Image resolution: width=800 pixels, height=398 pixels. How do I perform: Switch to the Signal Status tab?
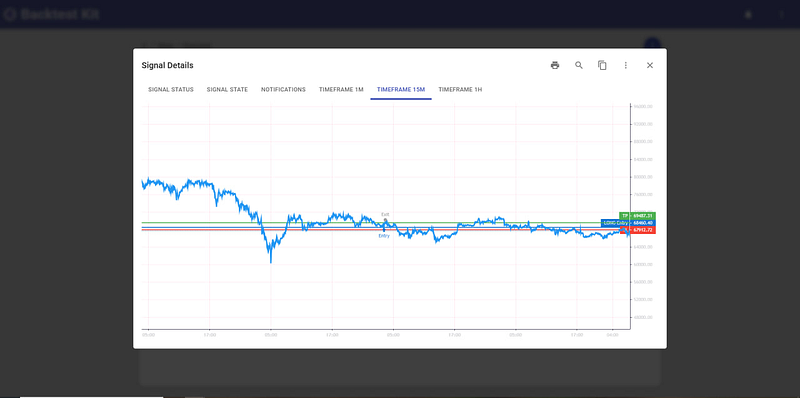[171, 89]
